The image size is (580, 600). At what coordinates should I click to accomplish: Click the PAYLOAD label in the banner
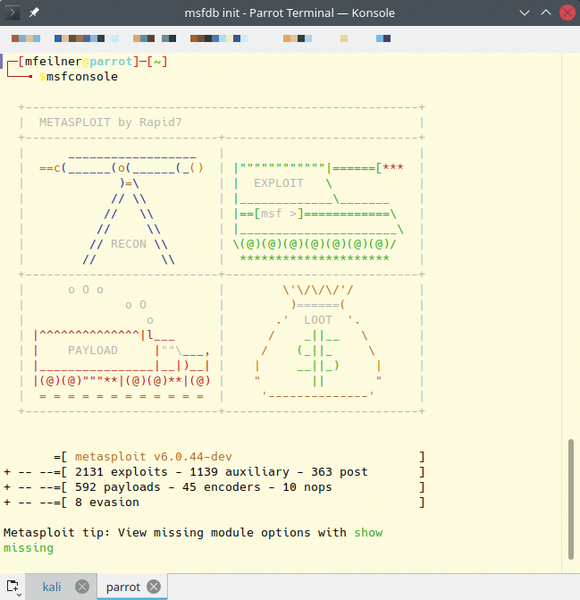click(93, 350)
